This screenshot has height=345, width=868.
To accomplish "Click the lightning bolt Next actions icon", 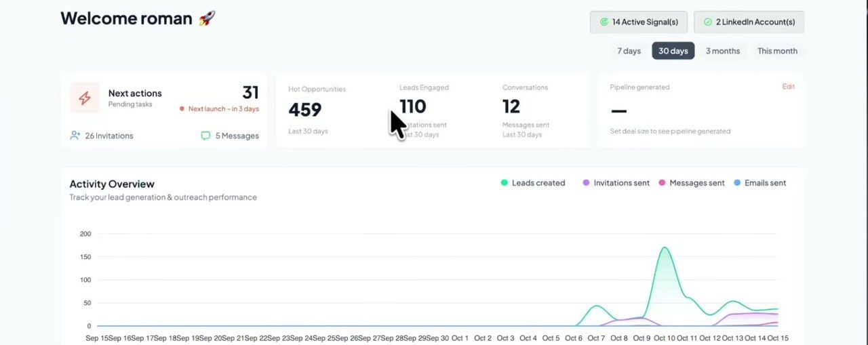I will pos(84,98).
